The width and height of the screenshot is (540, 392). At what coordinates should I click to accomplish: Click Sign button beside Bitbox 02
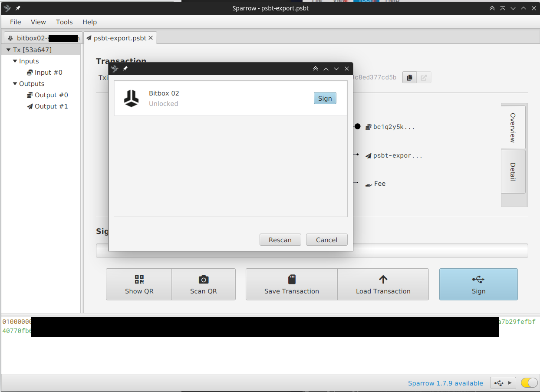pyautogui.click(x=325, y=99)
